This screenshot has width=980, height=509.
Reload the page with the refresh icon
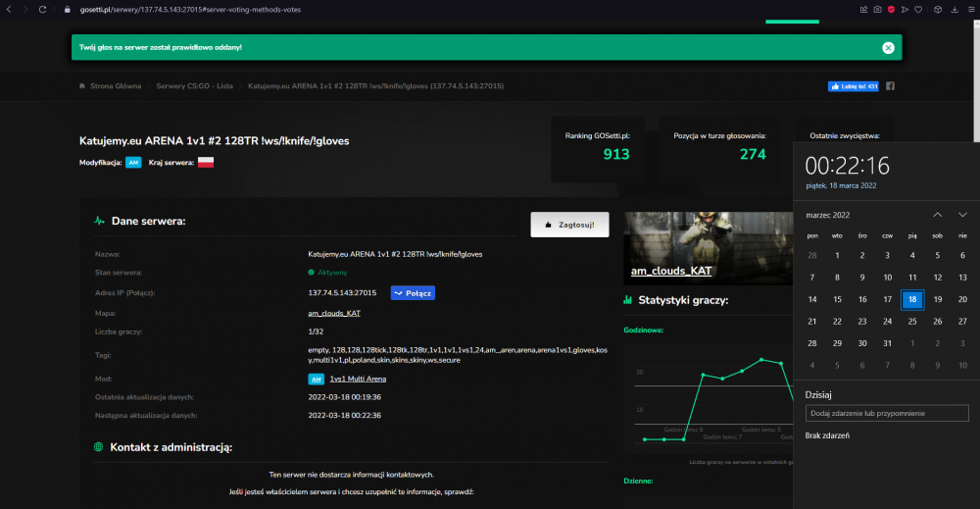tap(42, 10)
